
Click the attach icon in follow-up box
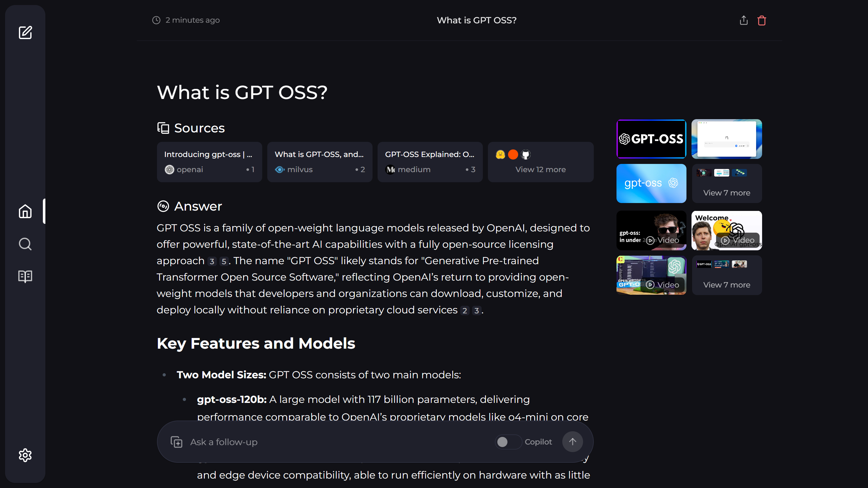tap(176, 441)
